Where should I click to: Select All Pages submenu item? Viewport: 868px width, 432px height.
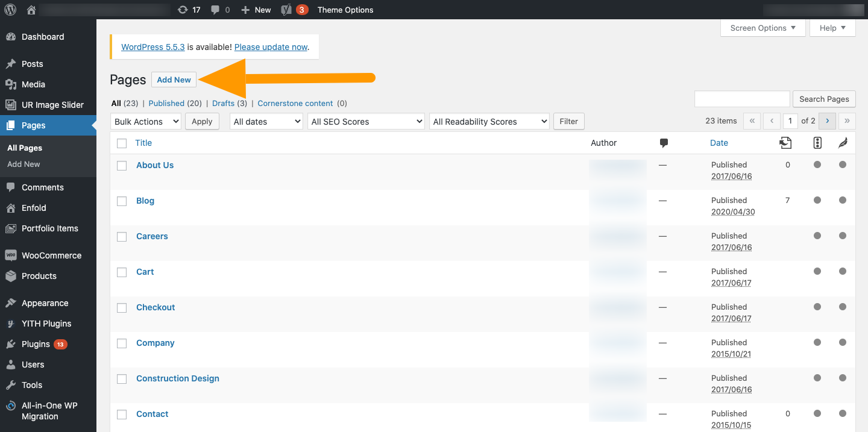[x=25, y=148]
